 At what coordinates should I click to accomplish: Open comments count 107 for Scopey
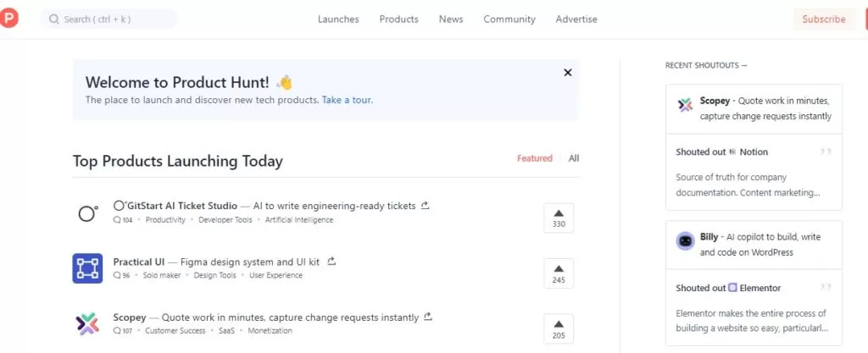pos(123,331)
